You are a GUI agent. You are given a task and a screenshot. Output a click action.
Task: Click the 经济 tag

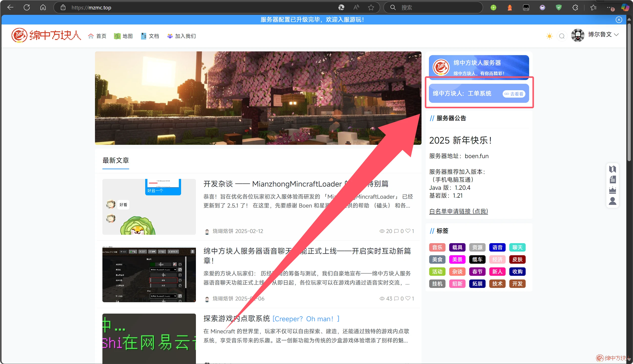click(x=497, y=259)
